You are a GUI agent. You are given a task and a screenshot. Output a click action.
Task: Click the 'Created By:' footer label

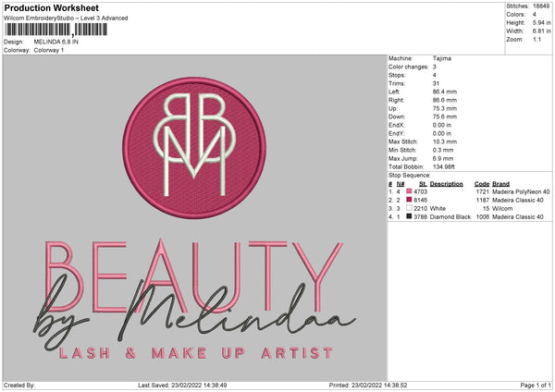[19, 385]
